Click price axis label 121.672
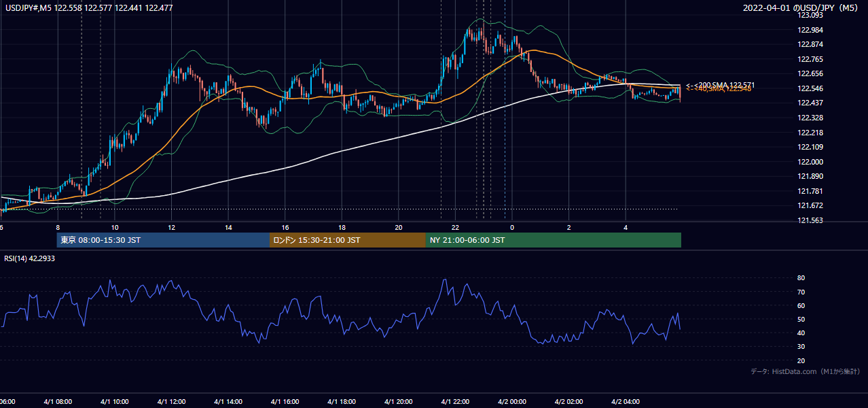Viewport: 868px width, 408px height. (810, 205)
